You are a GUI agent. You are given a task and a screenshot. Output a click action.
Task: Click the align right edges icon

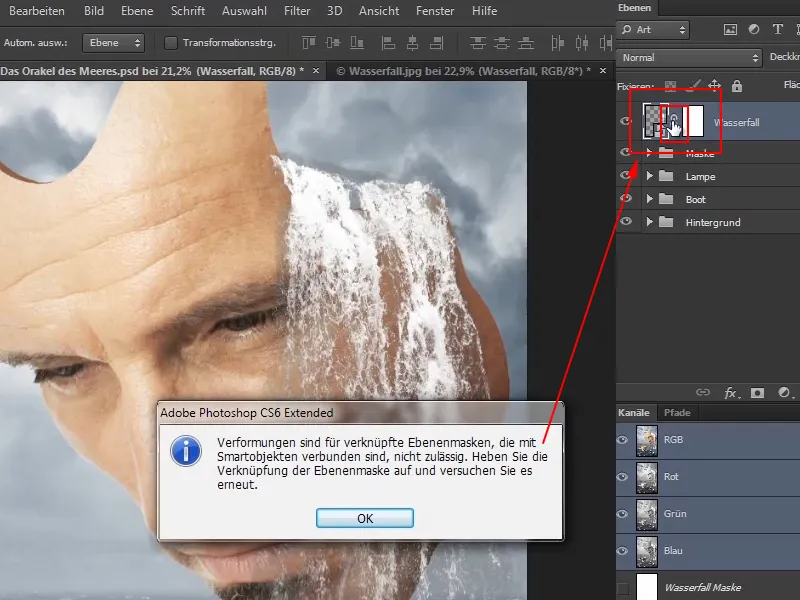point(437,43)
